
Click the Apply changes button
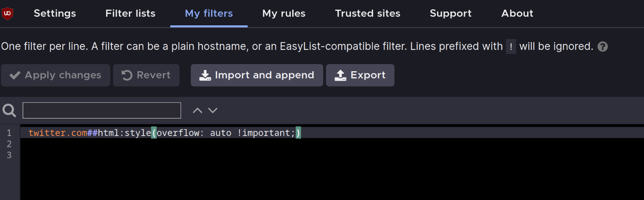point(56,75)
